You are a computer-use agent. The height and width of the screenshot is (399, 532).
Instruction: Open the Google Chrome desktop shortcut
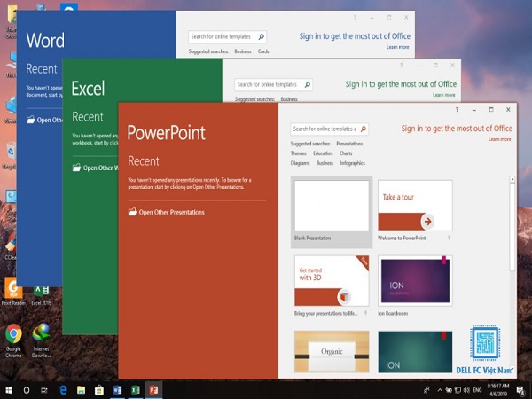click(13, 340)
